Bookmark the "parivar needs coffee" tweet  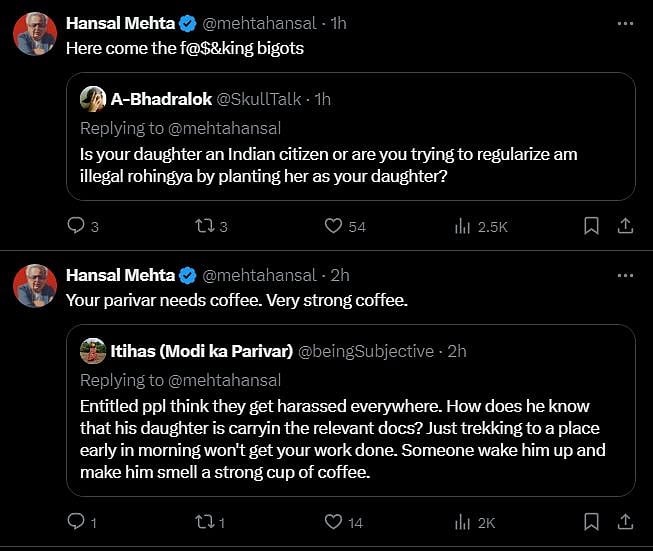point(592,521)
